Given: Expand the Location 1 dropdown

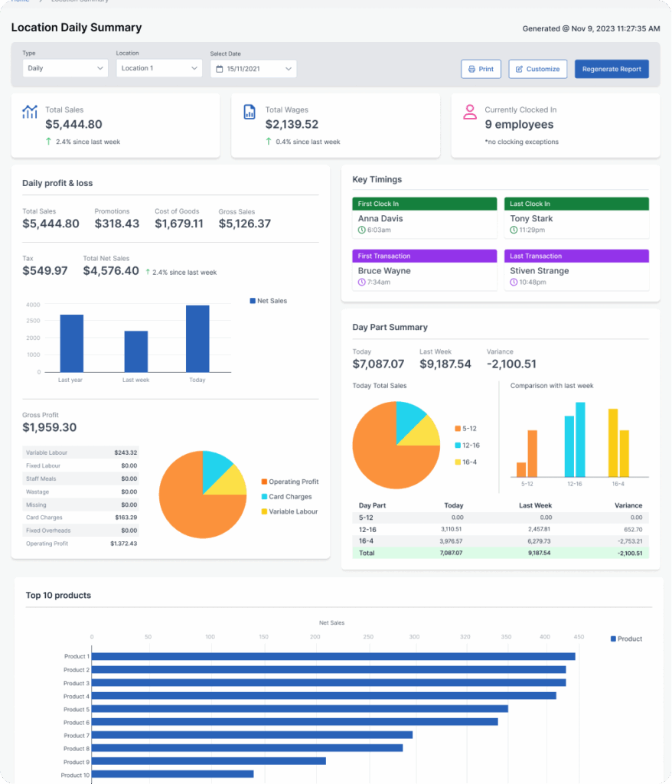Looking at the screenshot, I should 159,68.
